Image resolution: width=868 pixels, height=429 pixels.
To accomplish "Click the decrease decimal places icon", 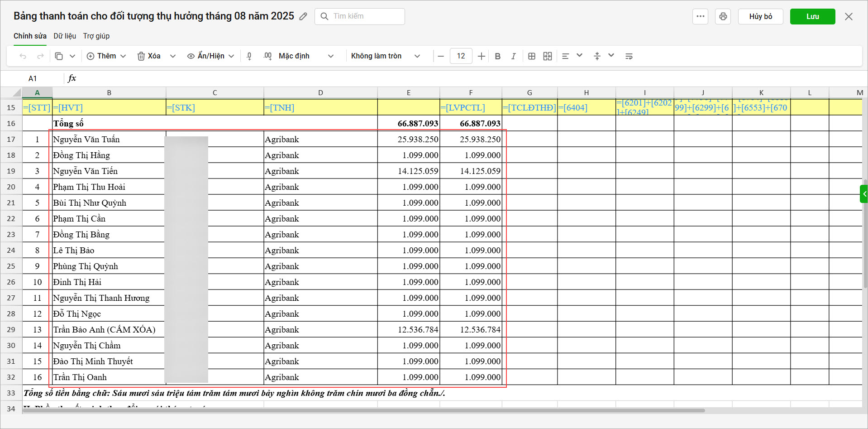I will coord(249,56).
